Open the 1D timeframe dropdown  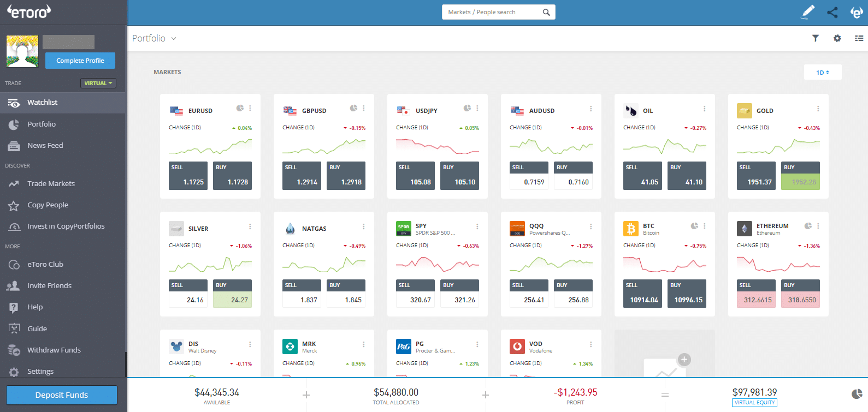point(823,72)
